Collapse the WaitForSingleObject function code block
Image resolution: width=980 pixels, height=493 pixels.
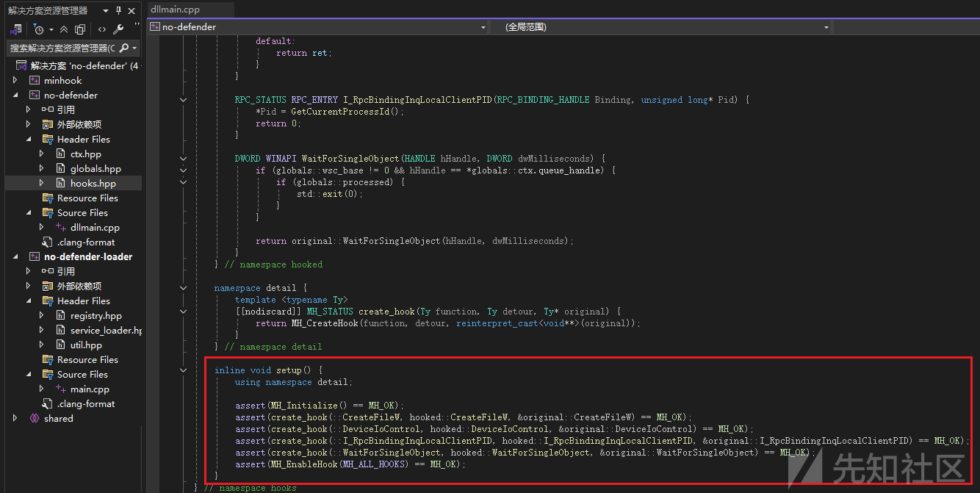coord(184,159)
